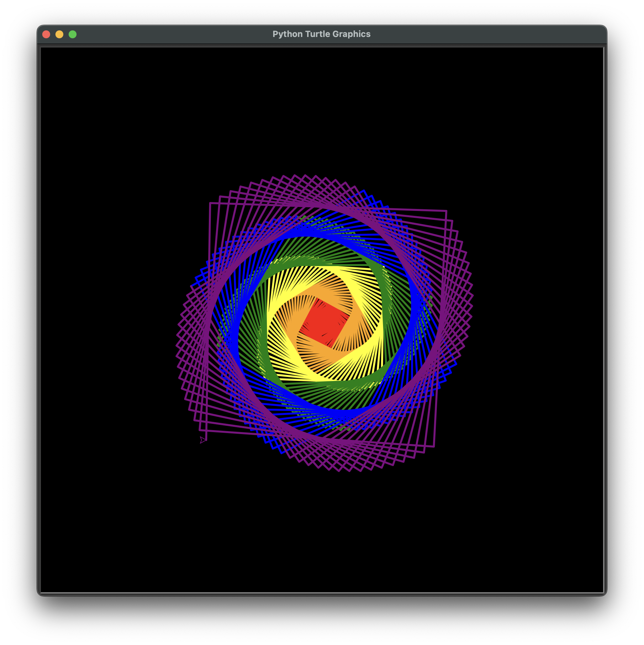The image size is (644, 645).
Task: Click the canvas's bottom gray border edge
Action: [x=322, y=593]
